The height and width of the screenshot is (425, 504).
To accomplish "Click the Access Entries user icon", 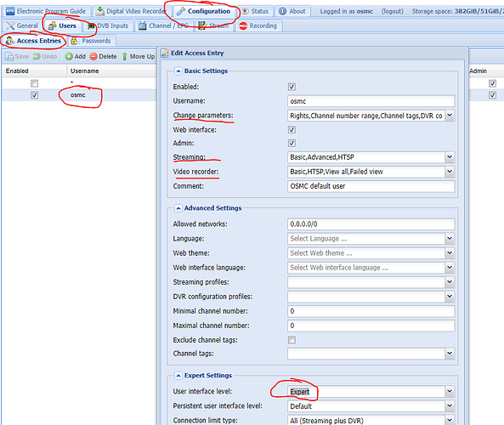I will [x=10, y=41].
